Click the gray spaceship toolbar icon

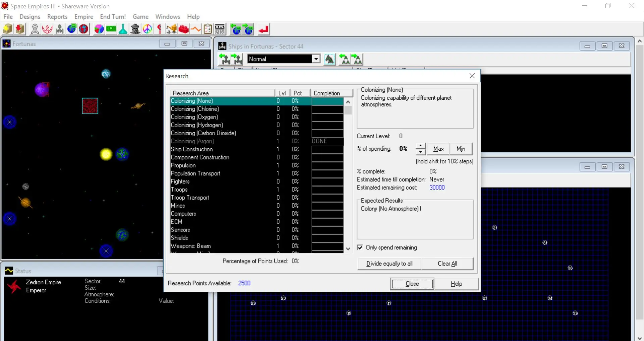(59, 29)
